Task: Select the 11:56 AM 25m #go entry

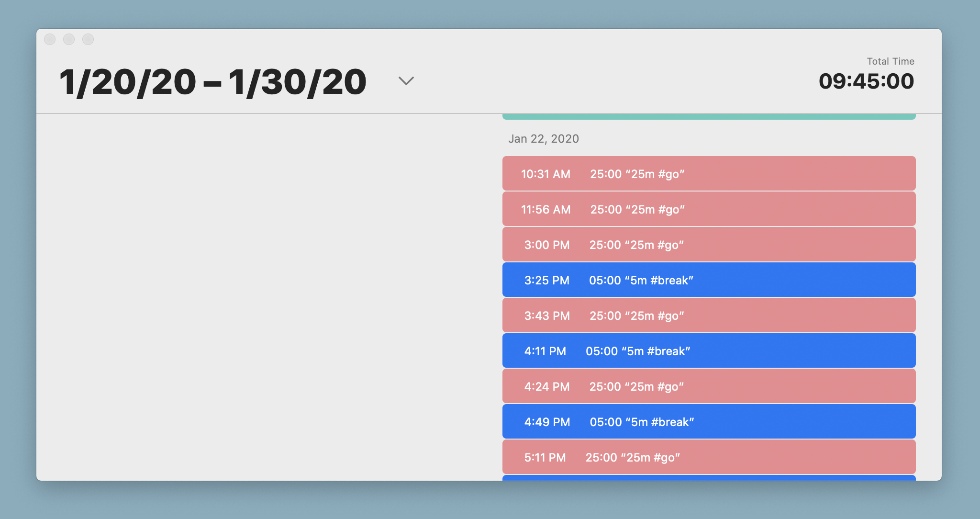Action: pos(708,209)
